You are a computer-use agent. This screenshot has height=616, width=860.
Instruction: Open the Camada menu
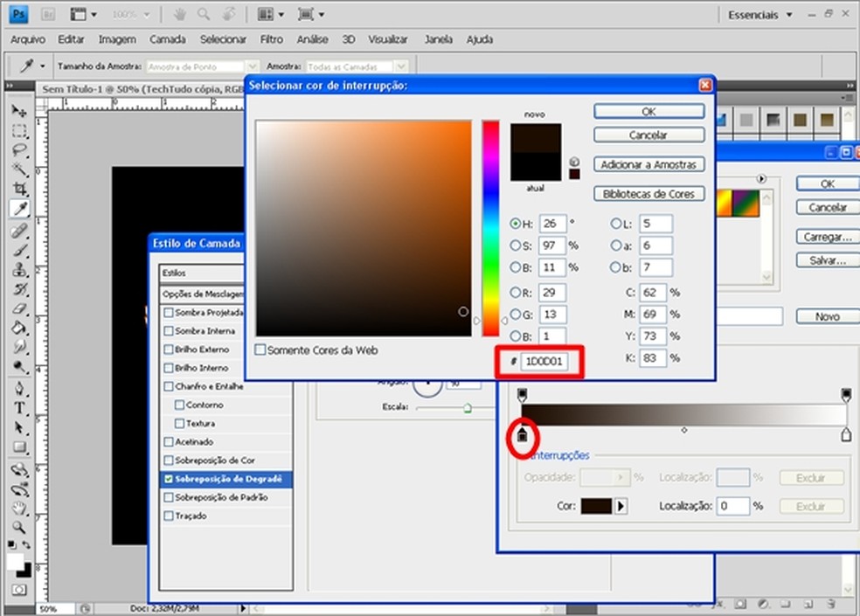pos(167,39)
